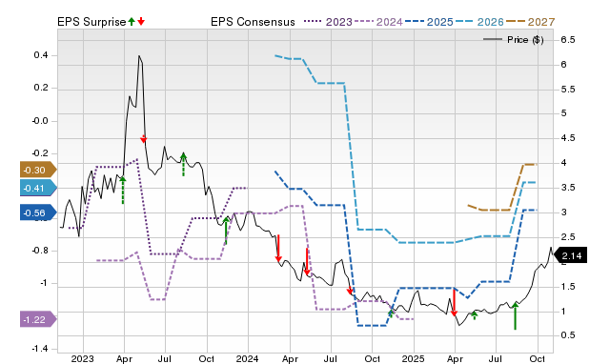Click the 6.5 label on the price axis
The width and height of the screenshot is (610, 364).
click(568, 40)
